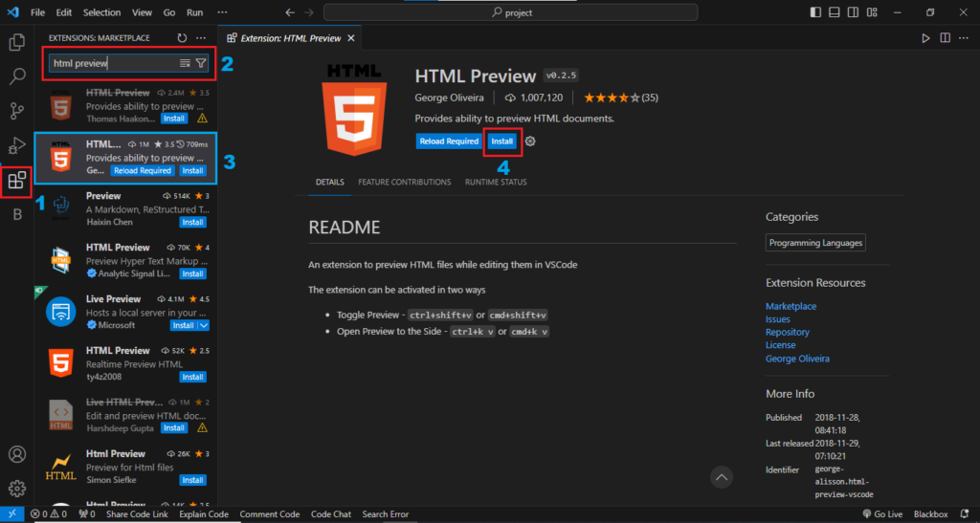Switch to the Feature Contributions tab
This screenshot has height=523, width=980.
[x=404, y=182]
